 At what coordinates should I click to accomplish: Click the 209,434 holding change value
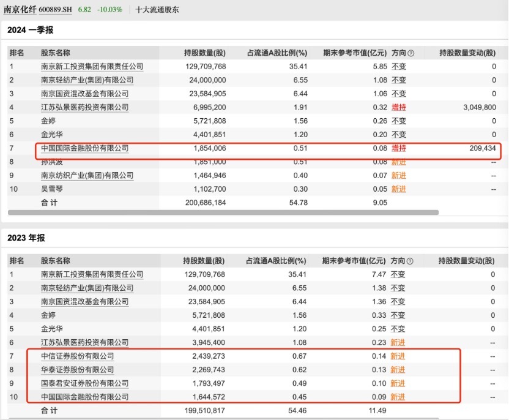[x=482, y=148]
